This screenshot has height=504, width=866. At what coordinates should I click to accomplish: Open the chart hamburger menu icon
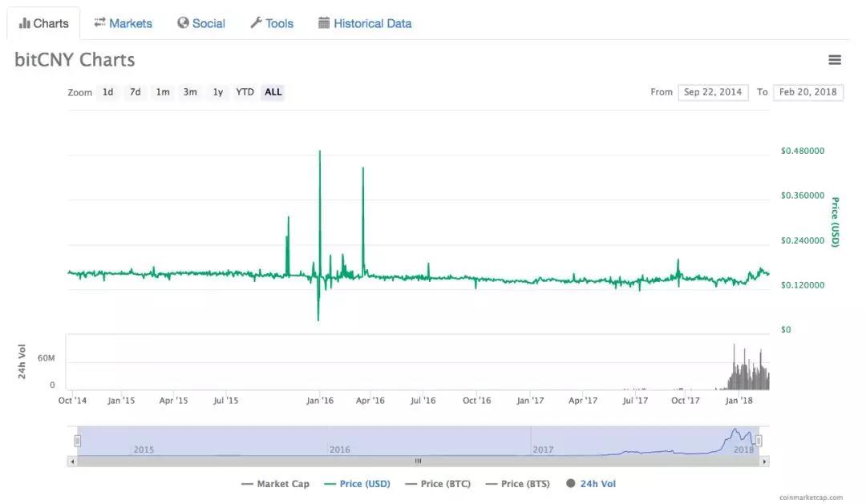[x=835, y=59]
